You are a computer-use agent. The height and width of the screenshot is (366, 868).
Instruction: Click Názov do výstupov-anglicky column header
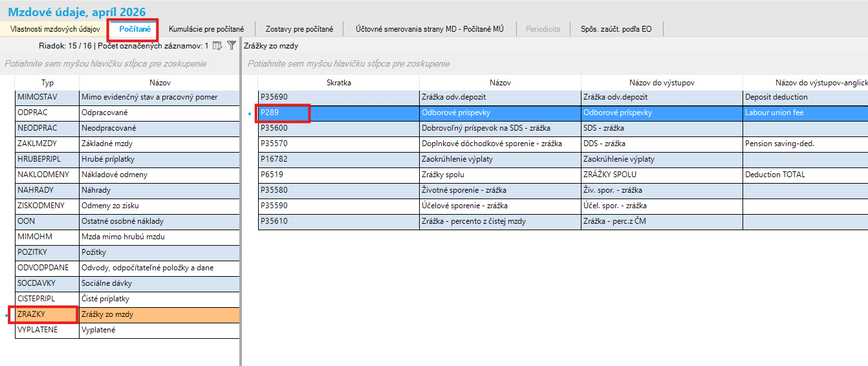806,83
